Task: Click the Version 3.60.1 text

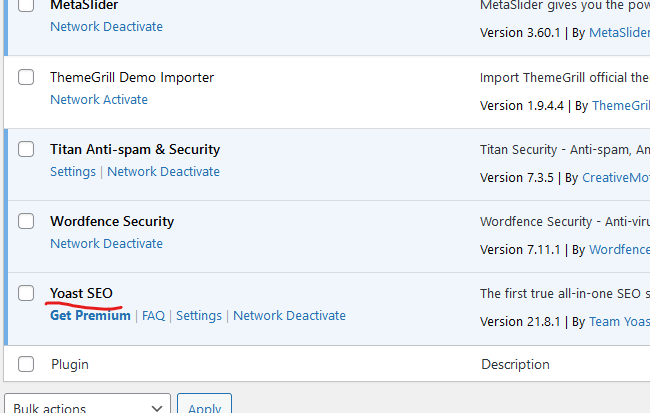Action: tap(520, 32)
